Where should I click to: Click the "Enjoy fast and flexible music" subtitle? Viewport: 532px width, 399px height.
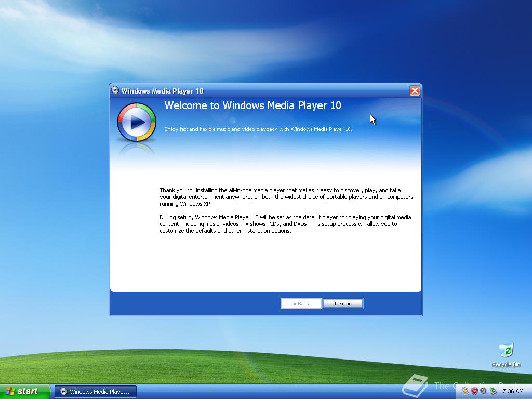258,129
